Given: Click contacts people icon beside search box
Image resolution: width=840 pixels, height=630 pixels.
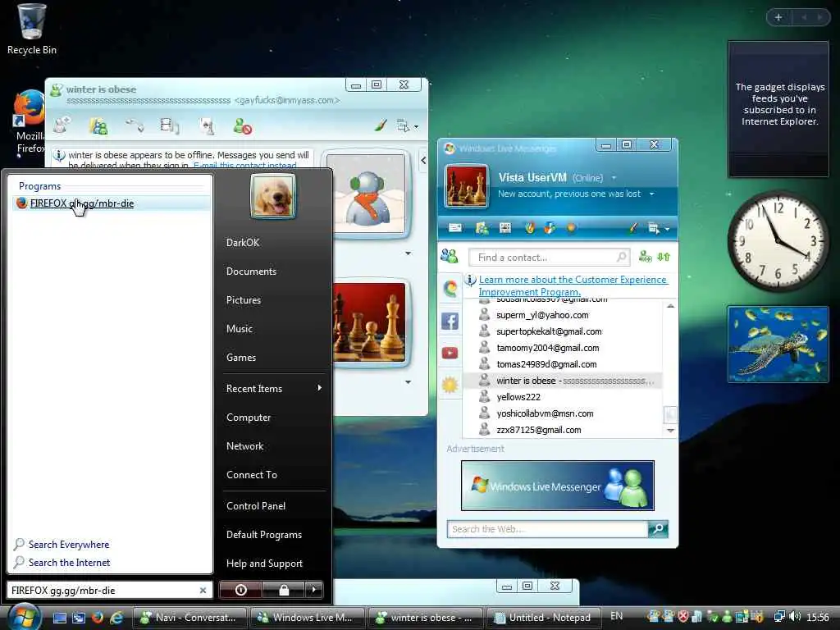Looking at the screenshot, I should click(x=449, y=256).
